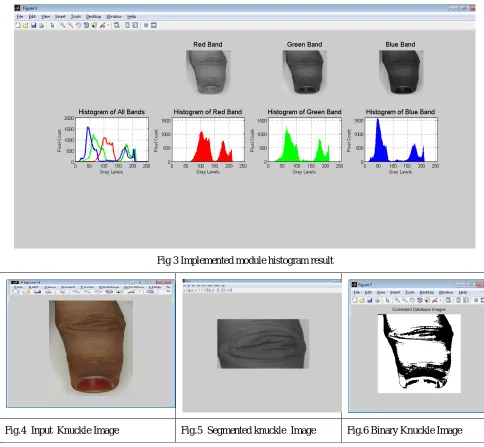Select the Histogram of Blue Band plot
Screen dimensions: 484x447
[x=401, y=140]
